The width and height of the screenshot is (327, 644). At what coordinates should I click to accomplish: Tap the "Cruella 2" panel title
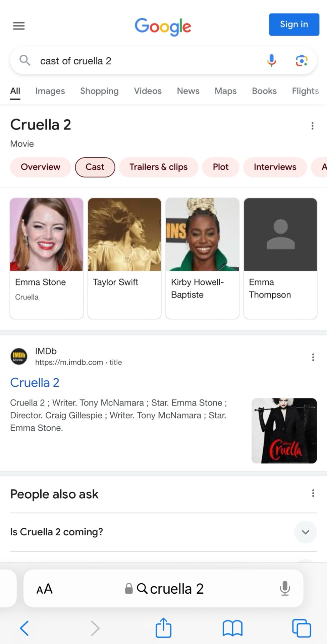click(41, 125)
